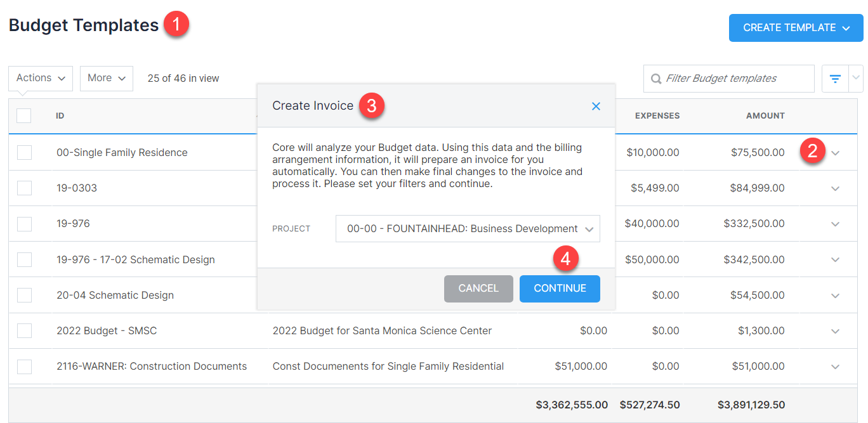Toggle the select-all checkbox in header

pyautogui.click(x=24, y=115)
